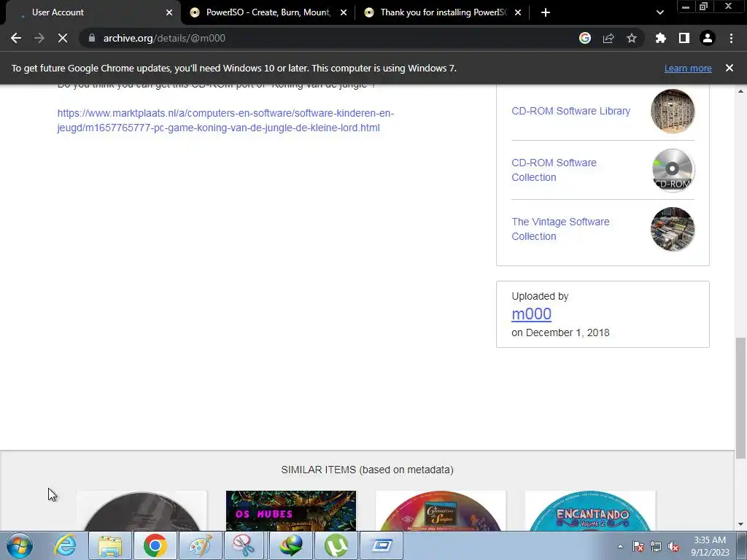Viewport: 747px width, 560px height.
Task: Open Internet Download Manager taskbar icon
Action: click(x=290, y=545)
